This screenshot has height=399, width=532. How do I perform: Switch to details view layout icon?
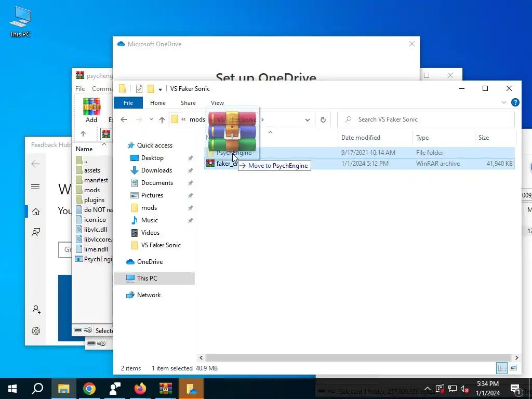tap(502, 368)
